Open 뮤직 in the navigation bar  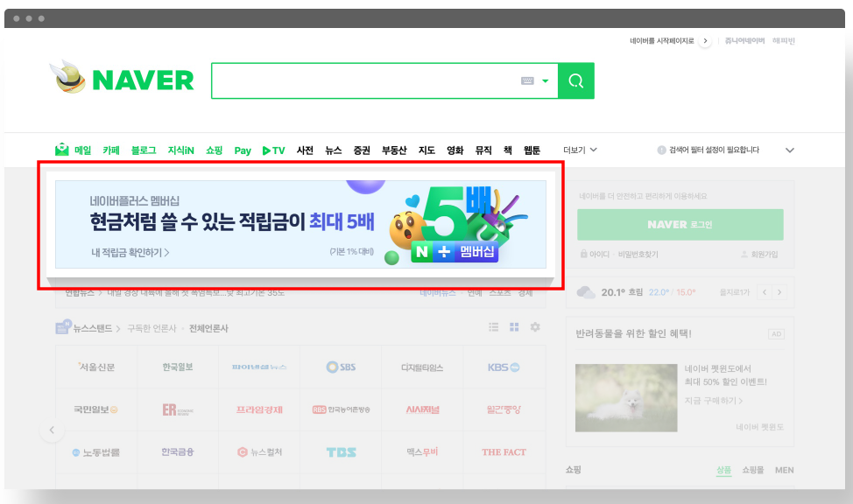pyautogui.click(x=483, y=150)
